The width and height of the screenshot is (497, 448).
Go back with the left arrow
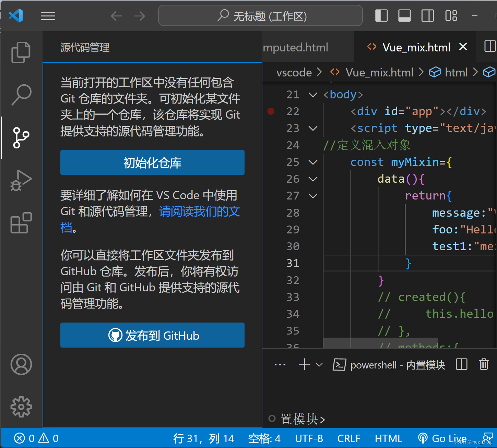click(x=116, y=16)
